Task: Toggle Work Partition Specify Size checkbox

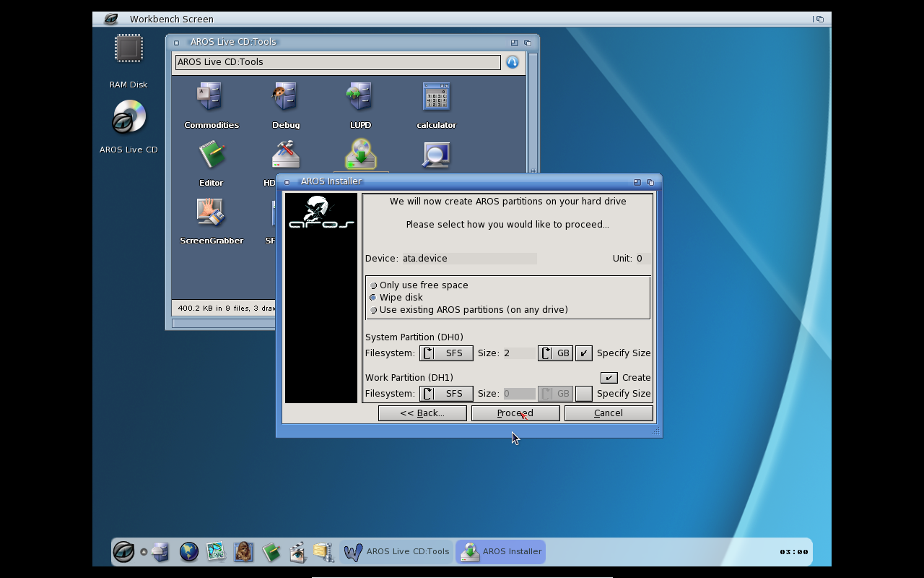Action: coord(583,394)
